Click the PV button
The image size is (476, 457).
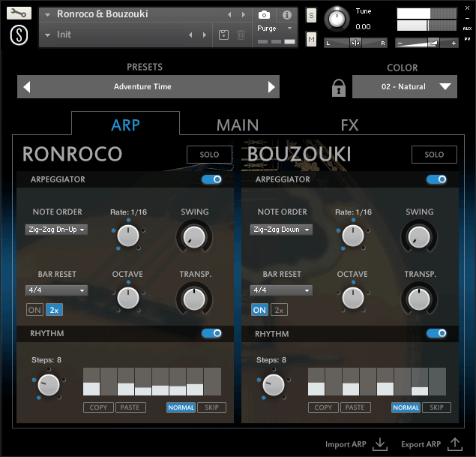(467, 39)
